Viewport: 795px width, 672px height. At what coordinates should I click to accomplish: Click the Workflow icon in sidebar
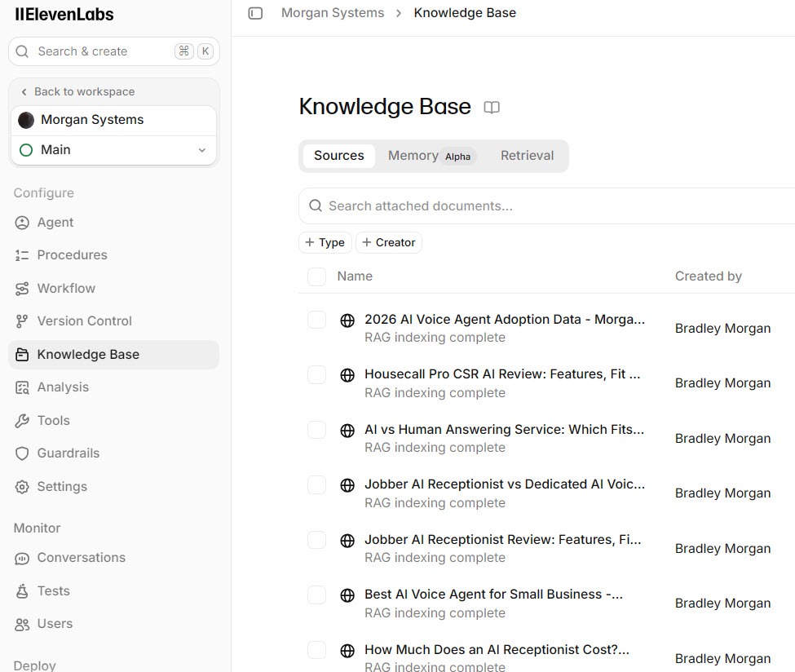22,289
